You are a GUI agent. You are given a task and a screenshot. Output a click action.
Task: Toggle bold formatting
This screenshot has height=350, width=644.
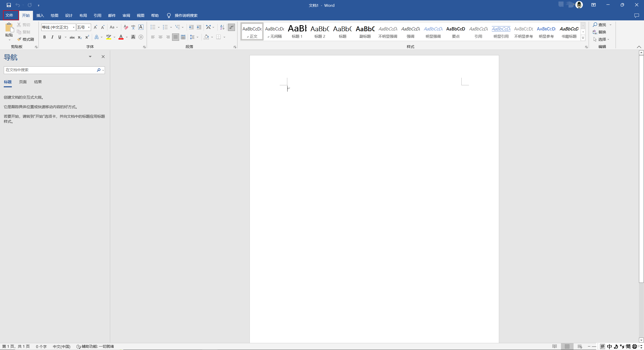45,37
